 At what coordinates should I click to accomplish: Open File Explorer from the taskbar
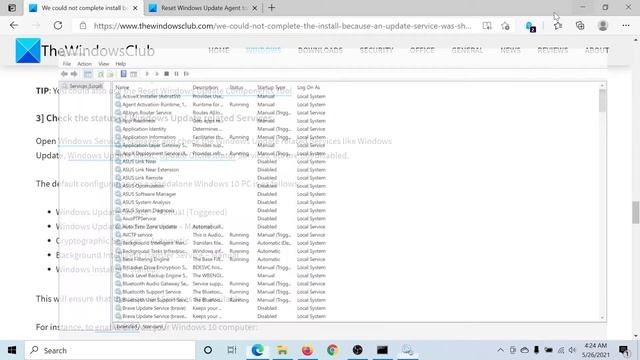coord(282,350)
